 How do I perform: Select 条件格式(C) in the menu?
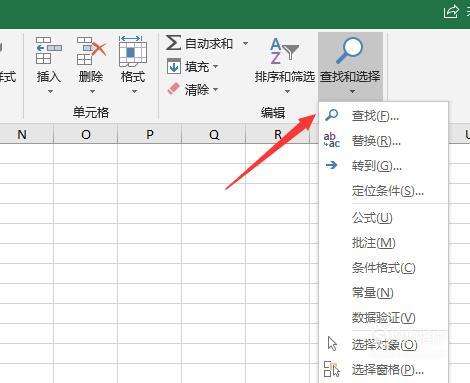pyautogui.click(x=384, y=268)
